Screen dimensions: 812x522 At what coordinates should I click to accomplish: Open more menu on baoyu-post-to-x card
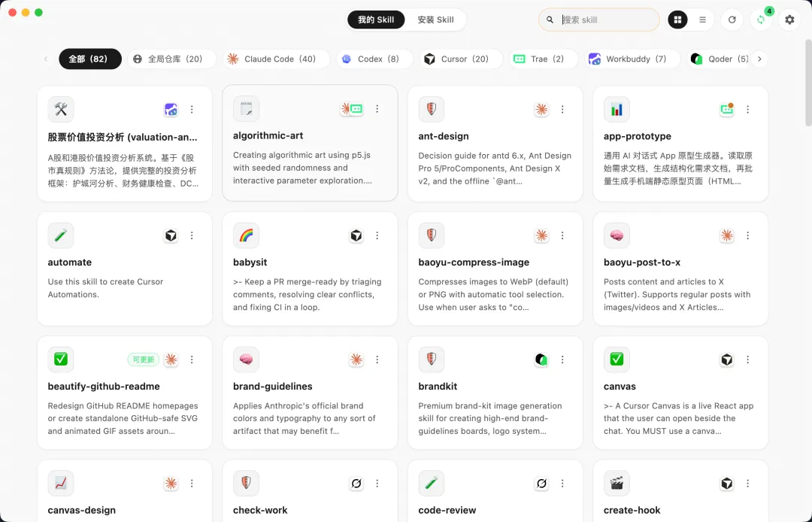pos(748,235)
